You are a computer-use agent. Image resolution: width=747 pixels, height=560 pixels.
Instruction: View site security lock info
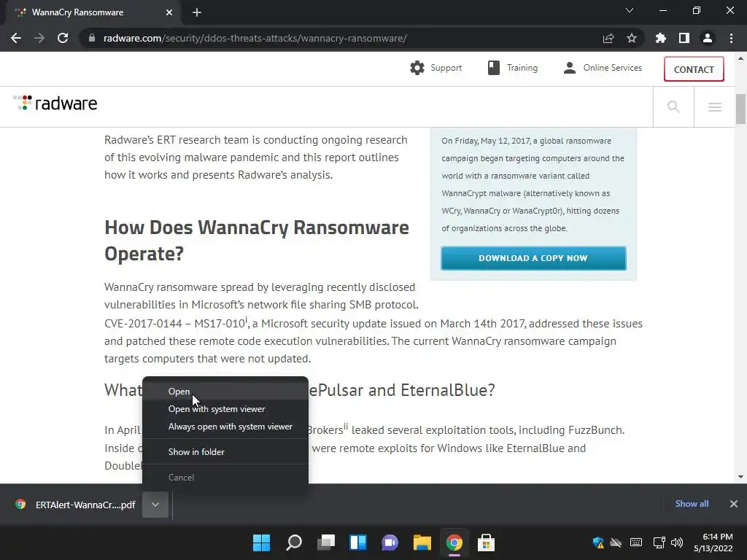pos(92,38)
